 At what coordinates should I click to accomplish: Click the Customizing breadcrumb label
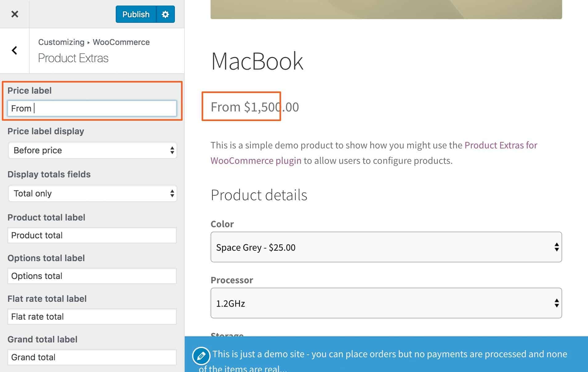tap(61, 42)
